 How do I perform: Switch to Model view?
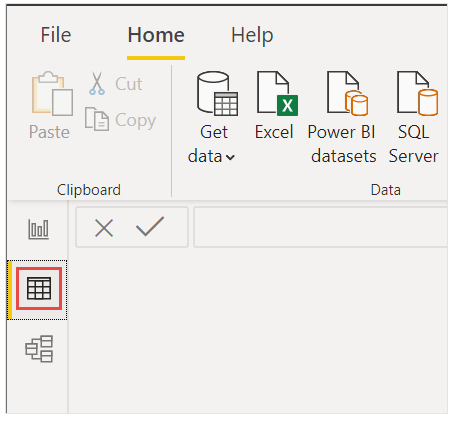tap(39, 348)
